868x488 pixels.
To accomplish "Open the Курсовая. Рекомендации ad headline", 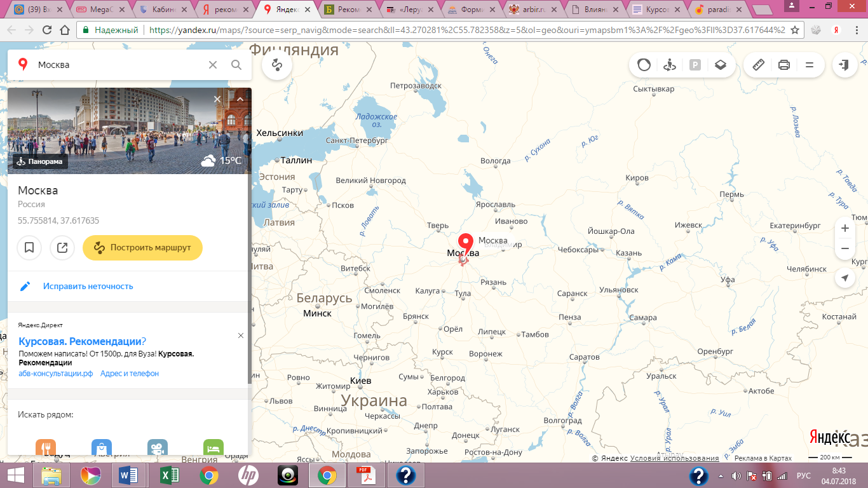I will tap(83, 341).
